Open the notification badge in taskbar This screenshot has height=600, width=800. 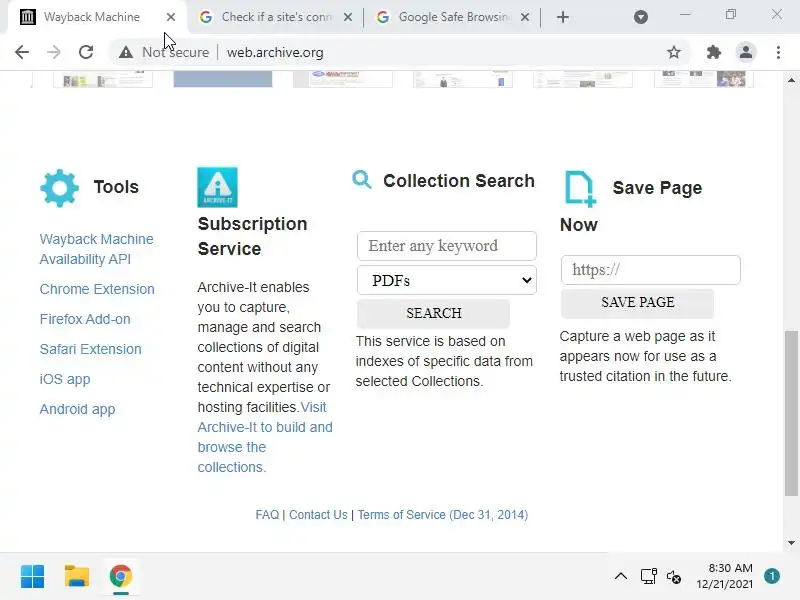click(772, 577)
